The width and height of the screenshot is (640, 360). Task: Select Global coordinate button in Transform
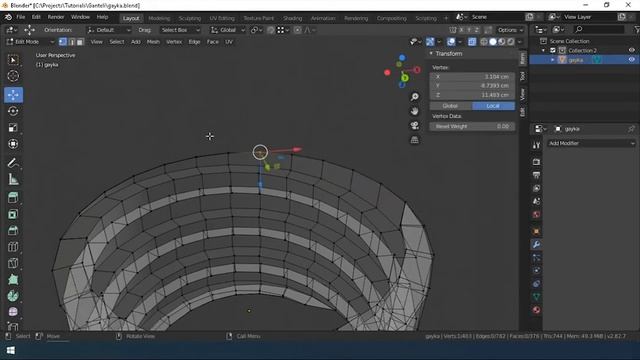(451, 106)
